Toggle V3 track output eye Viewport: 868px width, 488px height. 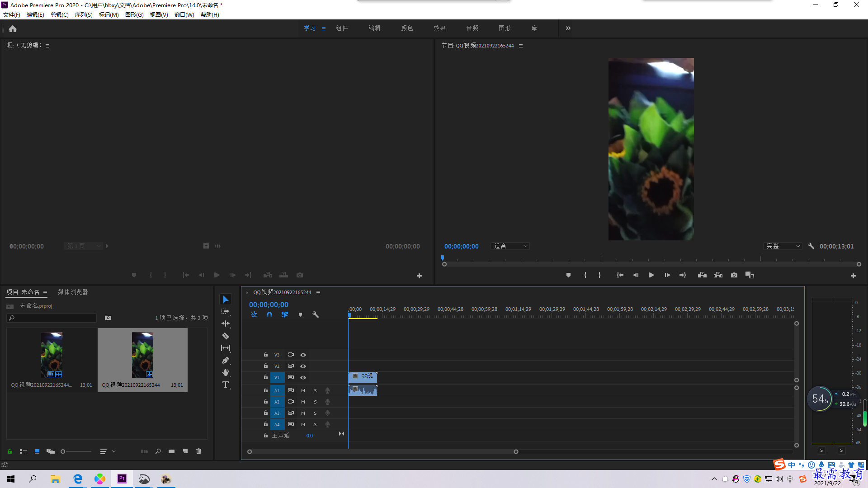pyautogui.click(x=303, y=355)
